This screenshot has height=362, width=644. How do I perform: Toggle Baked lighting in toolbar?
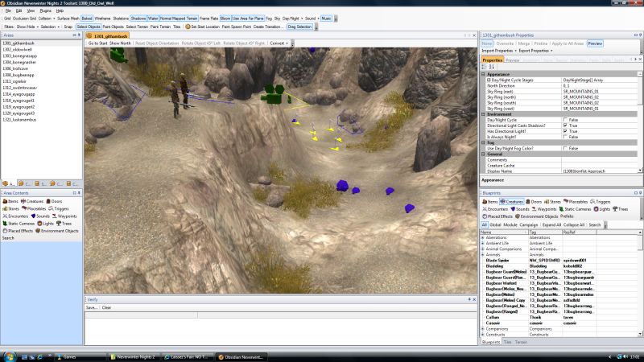tap(87, 19)
